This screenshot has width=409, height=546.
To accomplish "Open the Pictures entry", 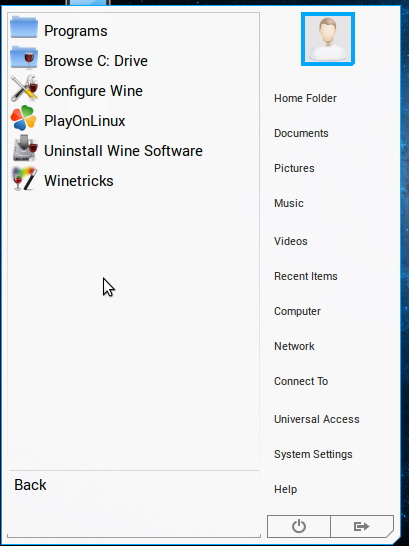I will (294, 168).
